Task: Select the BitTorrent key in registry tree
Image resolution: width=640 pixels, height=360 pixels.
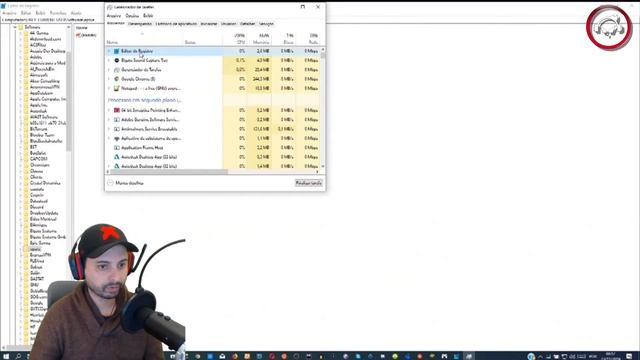Action: [39, 129]
